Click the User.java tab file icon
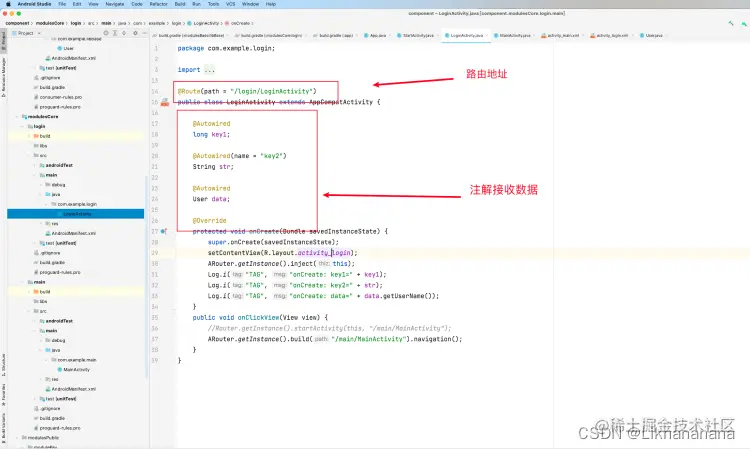Screen dimensions: 750x449 [x=642, y=35]
